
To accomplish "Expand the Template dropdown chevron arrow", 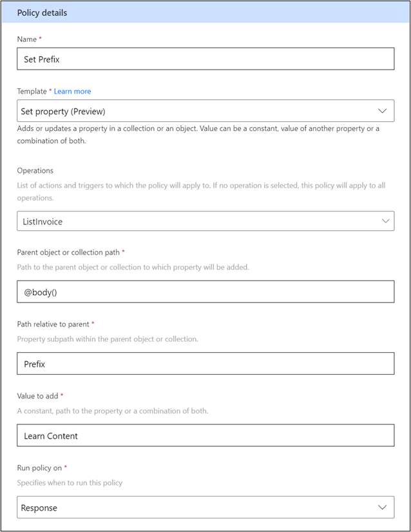I will point(382,111).
